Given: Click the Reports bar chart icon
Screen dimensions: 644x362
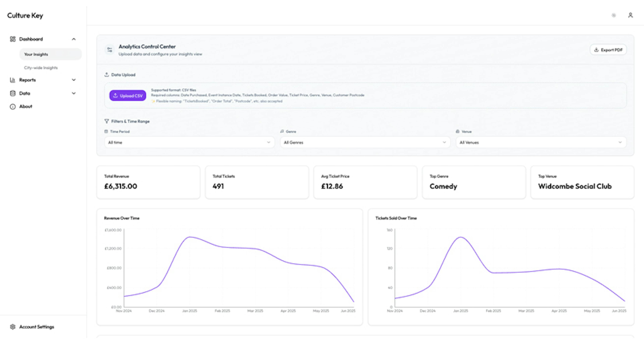Looking at the screenshot, I should click(13, 80).
